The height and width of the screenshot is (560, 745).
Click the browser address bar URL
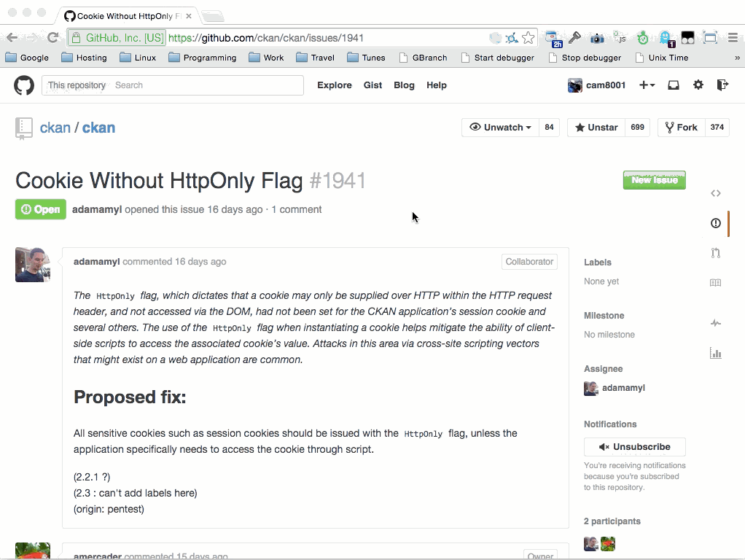[x=265, y=38]
